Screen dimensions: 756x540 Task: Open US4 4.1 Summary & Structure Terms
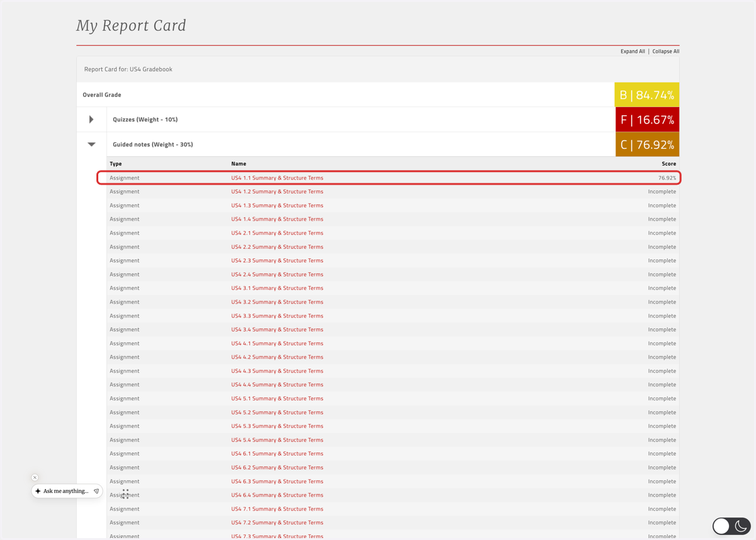[277, 343]
